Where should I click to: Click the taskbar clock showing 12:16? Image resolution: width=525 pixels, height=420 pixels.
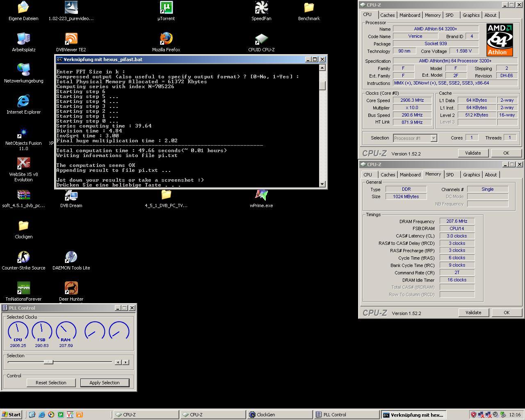pyautogui.click(x=514, y=415)
